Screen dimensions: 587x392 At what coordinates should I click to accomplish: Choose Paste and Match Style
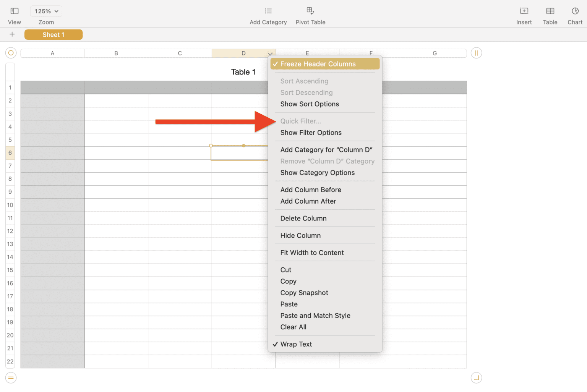click(315, 316)
